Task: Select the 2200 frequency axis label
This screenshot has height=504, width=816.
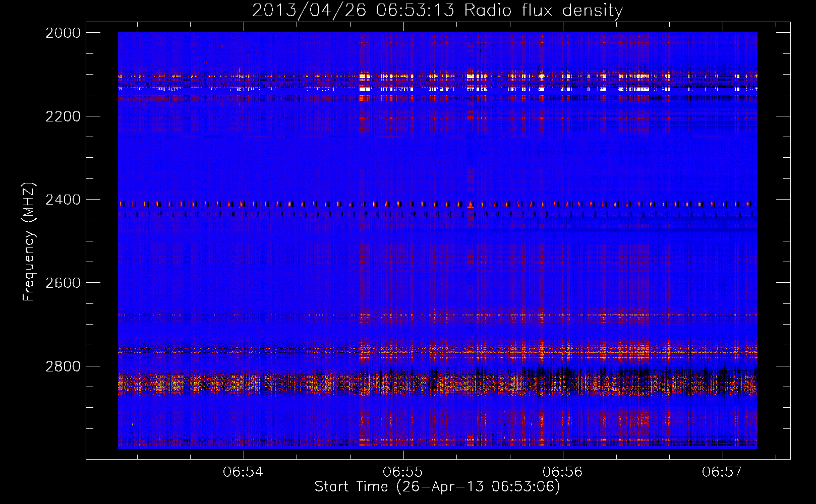Action: click(x=63, y=116)
